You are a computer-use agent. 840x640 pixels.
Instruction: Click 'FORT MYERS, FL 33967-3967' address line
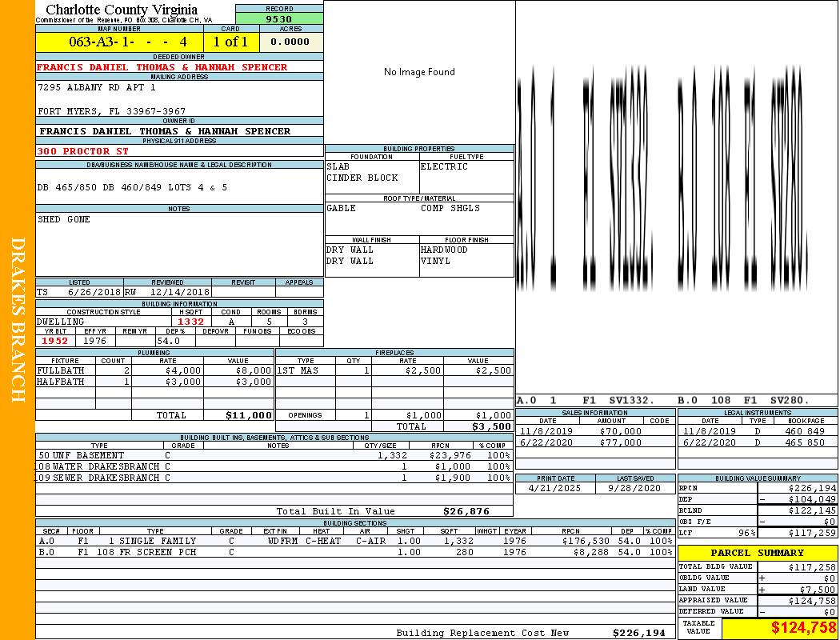click(111, 111)
